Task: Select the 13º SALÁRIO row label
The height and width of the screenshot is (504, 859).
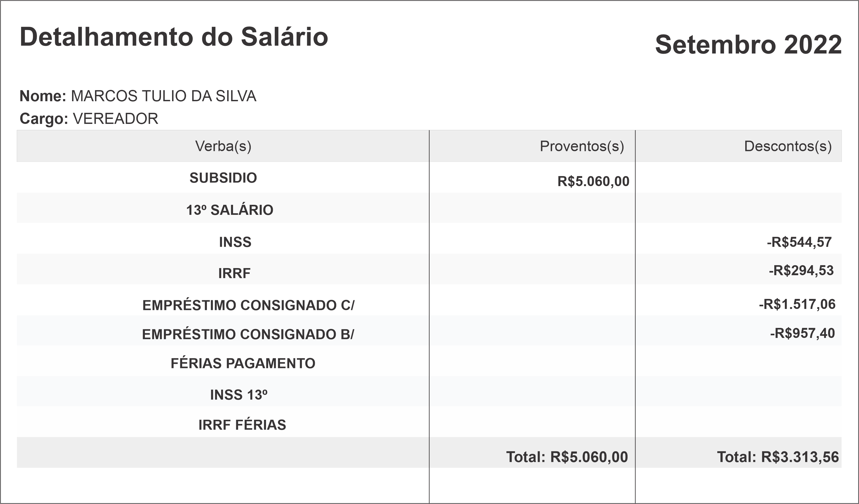Action: [229, 210]
